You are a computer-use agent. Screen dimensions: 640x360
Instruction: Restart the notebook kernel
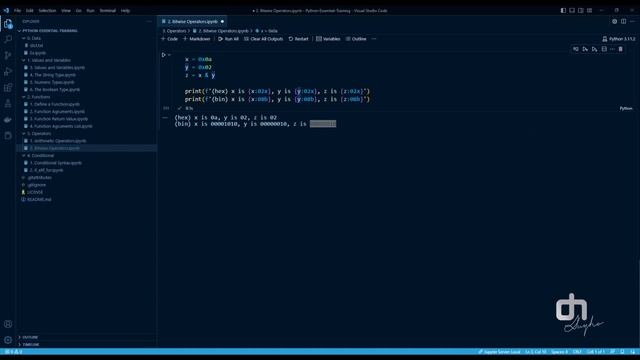click(298, 39)
